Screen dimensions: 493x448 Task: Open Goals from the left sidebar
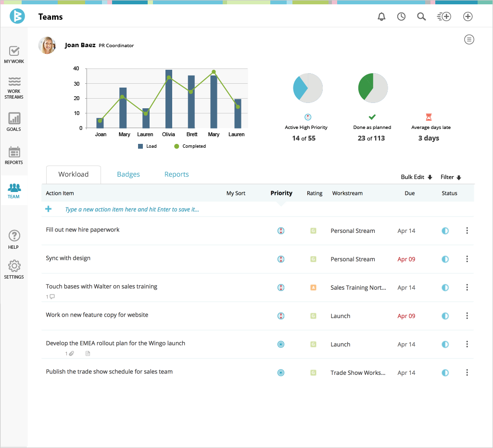(13, 122)
